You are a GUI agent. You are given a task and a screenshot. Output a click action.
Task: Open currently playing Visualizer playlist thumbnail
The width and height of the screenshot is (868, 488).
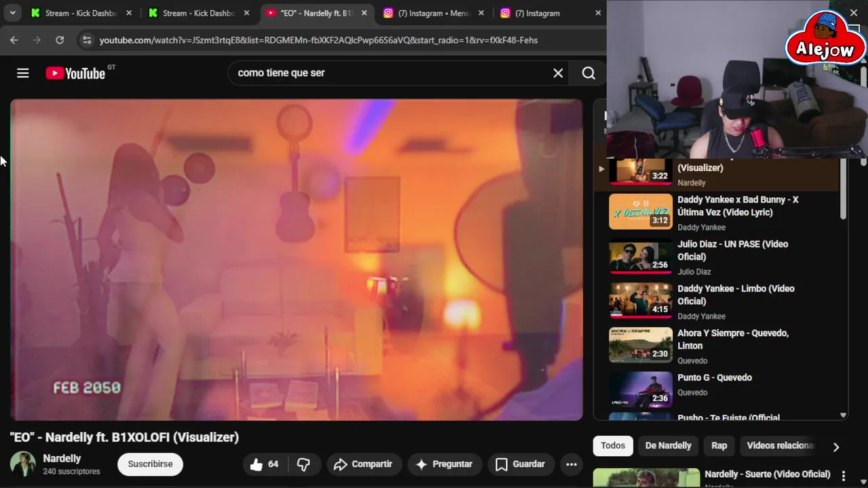[x=640, y=171]
